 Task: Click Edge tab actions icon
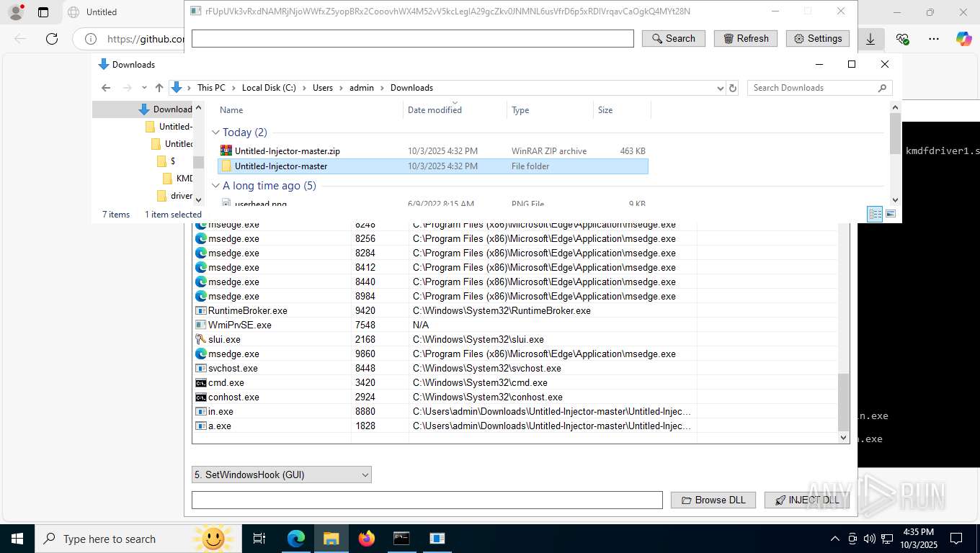point(43,12)
